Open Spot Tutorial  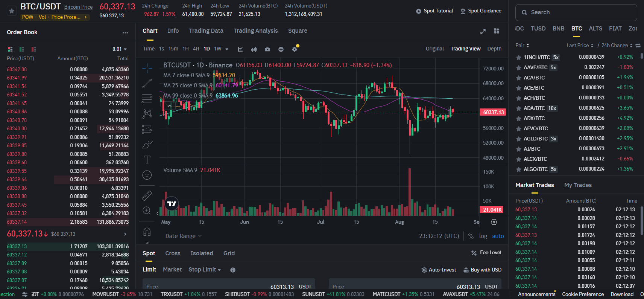[434, 11]
